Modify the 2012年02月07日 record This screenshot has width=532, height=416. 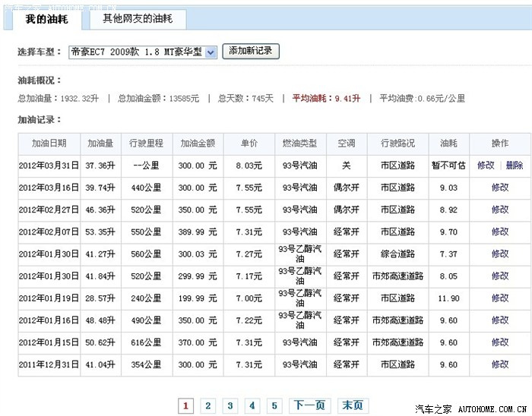(x=499, y=232)
